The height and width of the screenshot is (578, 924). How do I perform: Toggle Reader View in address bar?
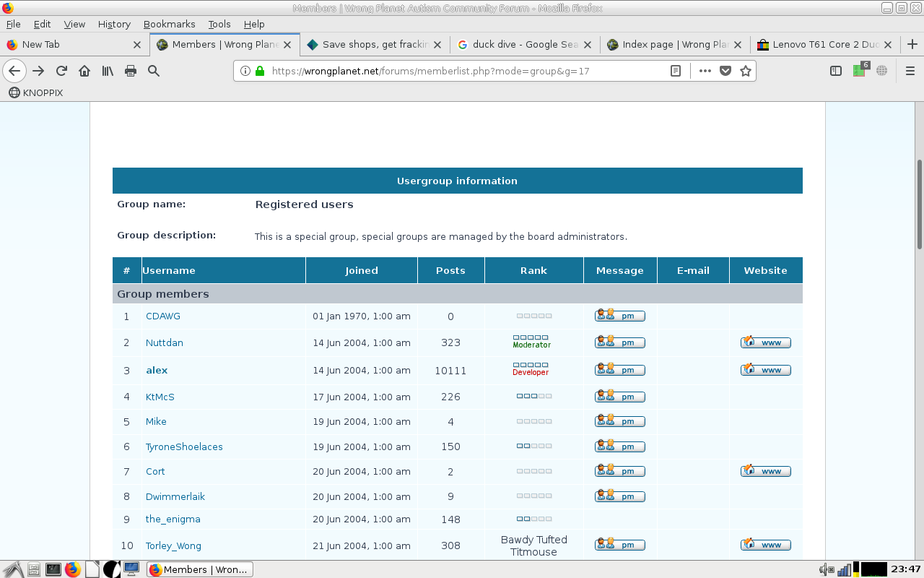coord(676,71)
